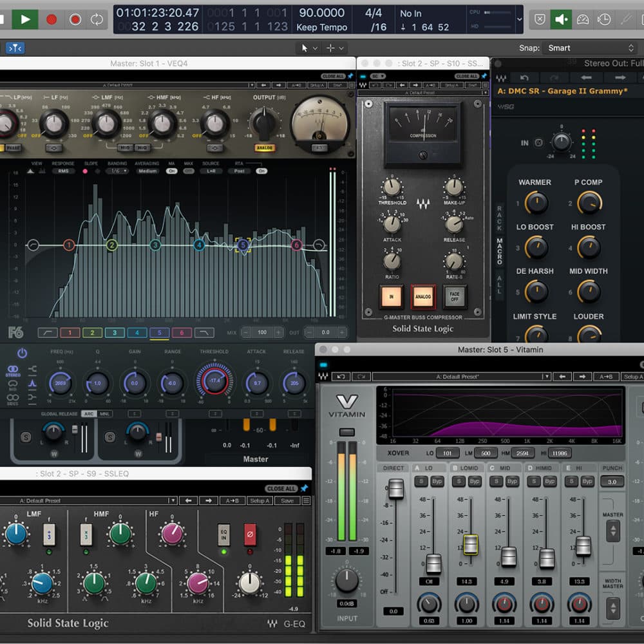The width and height of the screenshot is (644, 644).
Task: Open the secondary crosshair tool dropdown
Action: coord(336,48)
